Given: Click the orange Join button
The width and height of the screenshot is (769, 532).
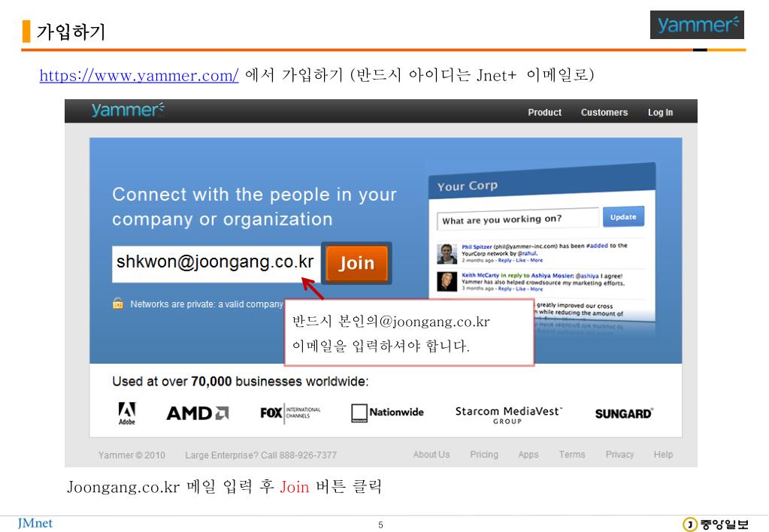Looking at the screenshot, I should [x=356, y=263].
